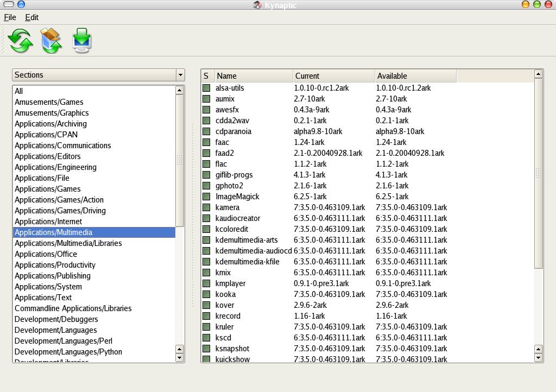
Task: Toggle status box for alsa-utils
Action: 206,88
